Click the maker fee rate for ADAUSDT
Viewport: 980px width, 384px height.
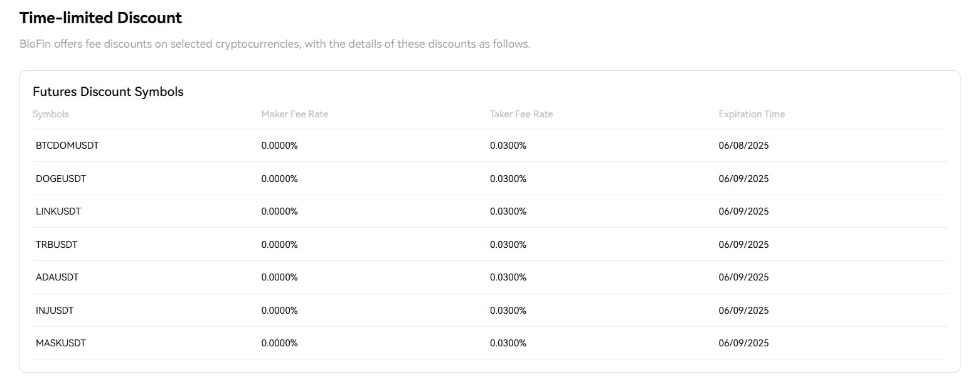(279, 277)
